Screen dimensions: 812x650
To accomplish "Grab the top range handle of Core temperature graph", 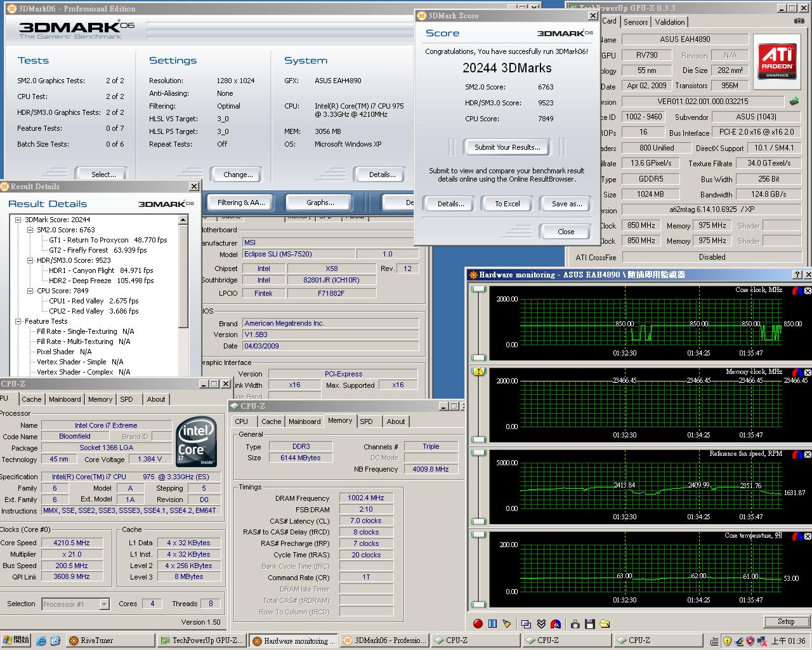I will [x=478, y=536].
